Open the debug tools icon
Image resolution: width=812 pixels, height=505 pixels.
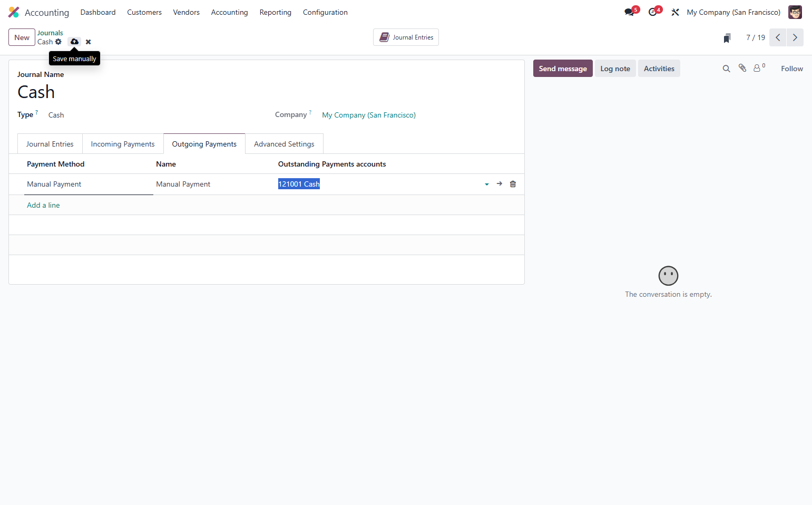coord(675,12)
